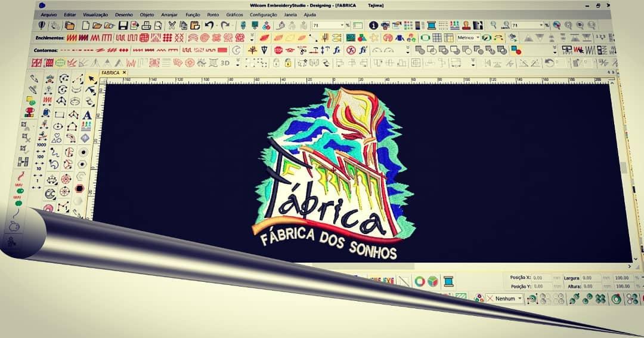This screenshot has height=338, width=644.
Task: Open the left '71' percent combo box arrow
Action: 342,26
